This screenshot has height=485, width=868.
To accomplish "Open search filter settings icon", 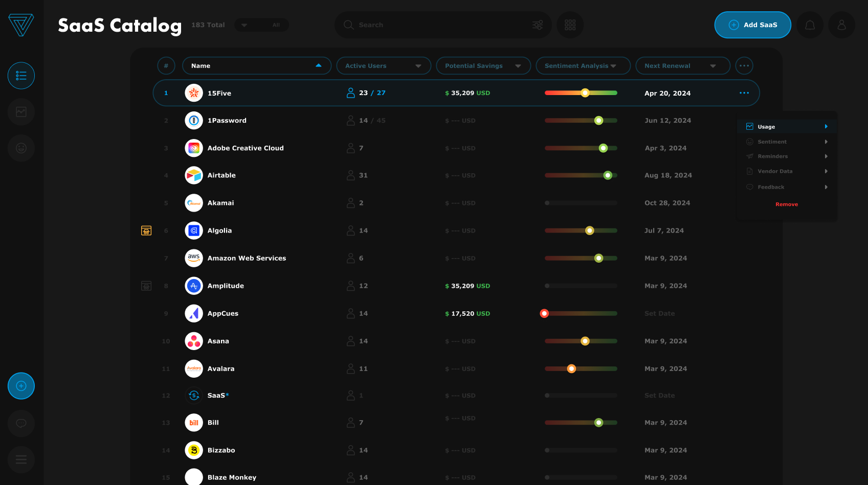I will pos(538,25).
